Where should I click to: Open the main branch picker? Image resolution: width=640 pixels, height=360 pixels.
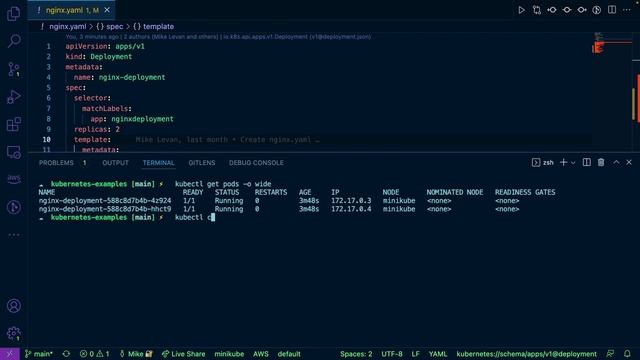pyautogui.click(x=38, y=354)
